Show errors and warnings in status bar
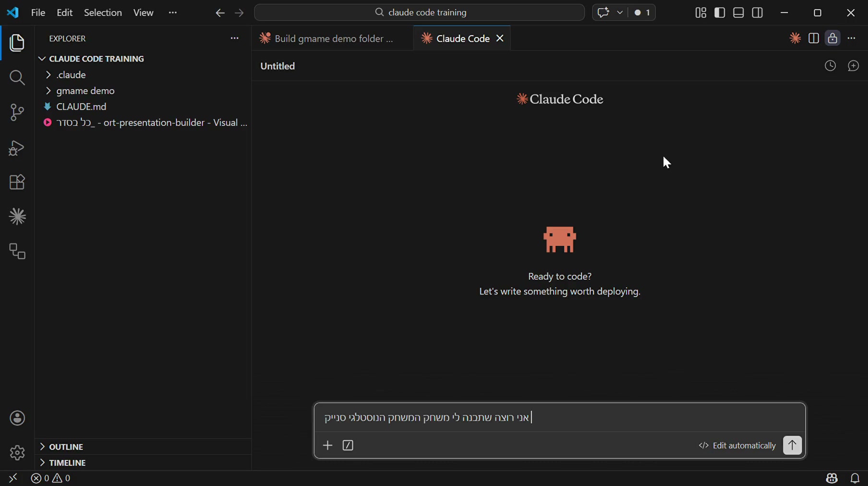Image resolution: width=868 pixels, height=486 pixels. pos(51,478)
